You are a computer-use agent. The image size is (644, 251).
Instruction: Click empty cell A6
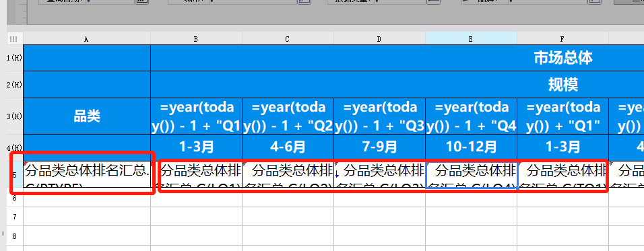pos(87,198)
